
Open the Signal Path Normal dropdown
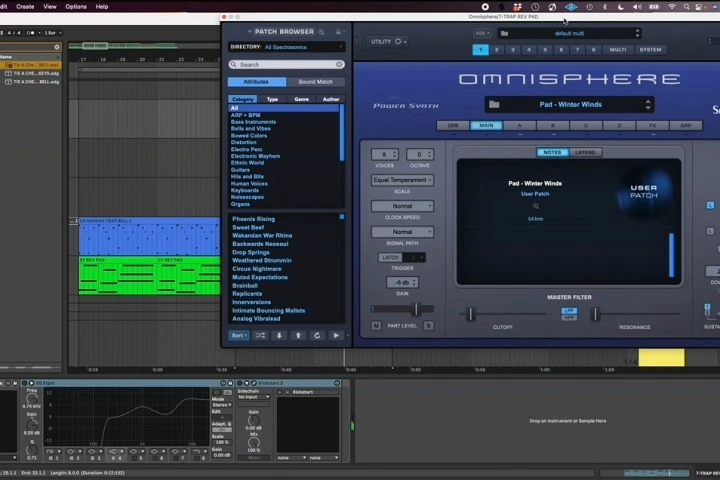point(402,232)
